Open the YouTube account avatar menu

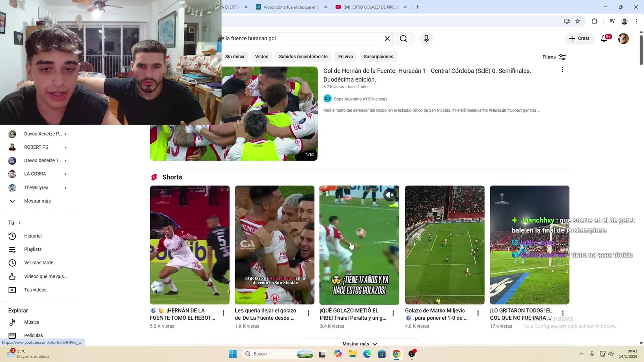click(623, 39)
